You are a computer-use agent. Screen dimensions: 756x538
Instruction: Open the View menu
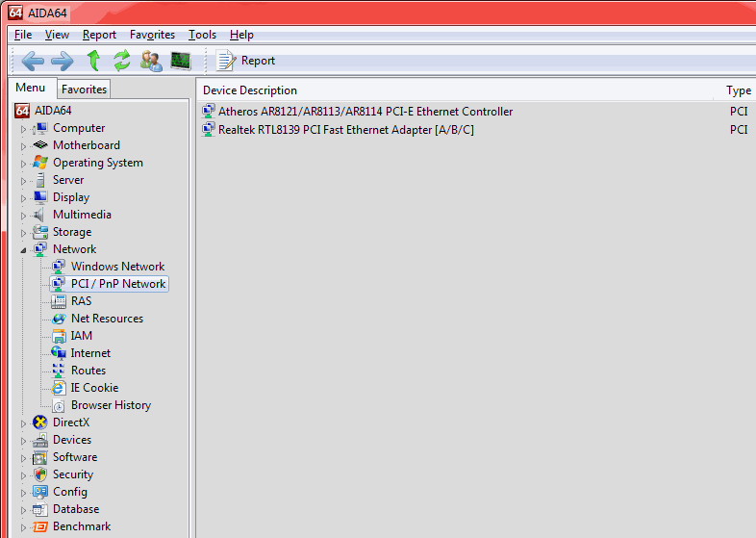tap(57, 35)
